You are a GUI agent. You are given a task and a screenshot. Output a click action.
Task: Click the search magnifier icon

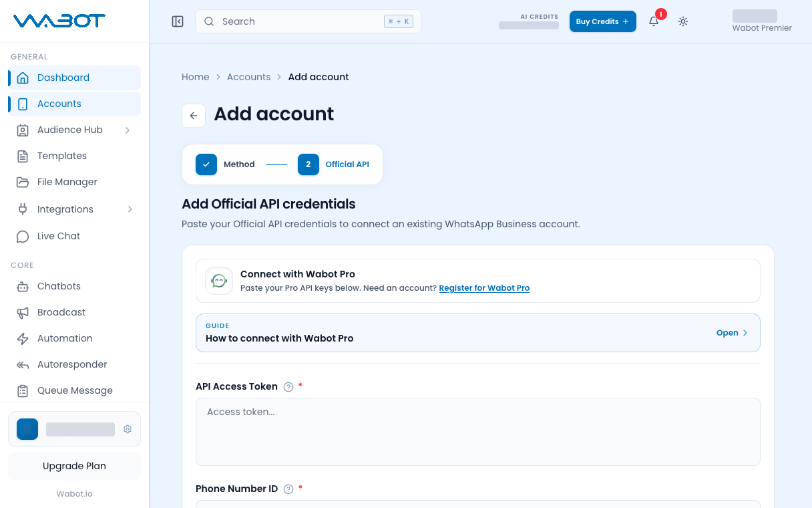[209, 21]
